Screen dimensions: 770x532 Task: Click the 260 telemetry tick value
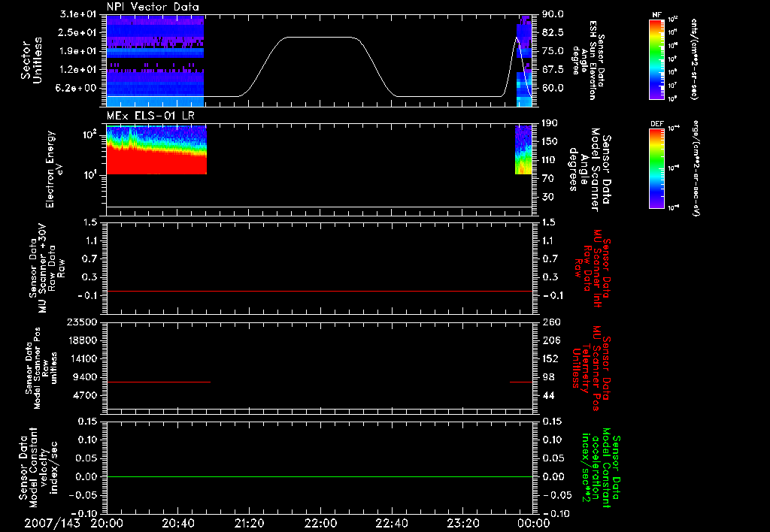coord(551,322)
